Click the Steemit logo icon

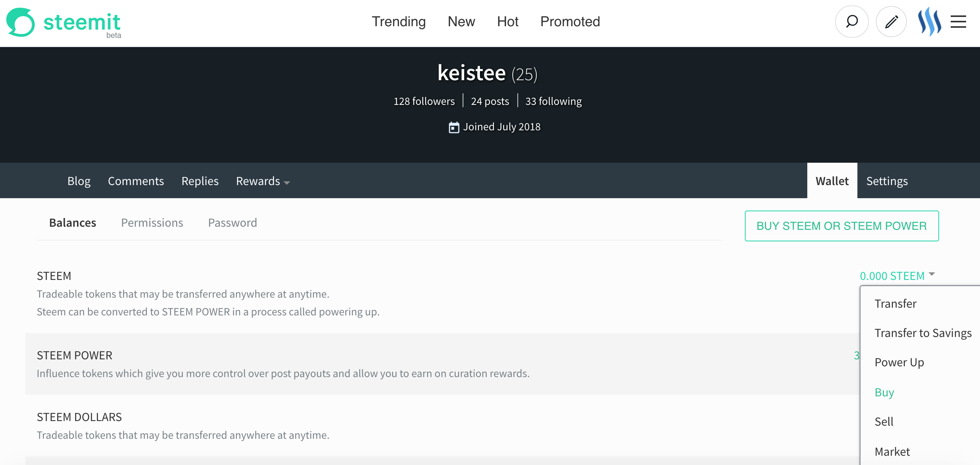click(21, 22)
